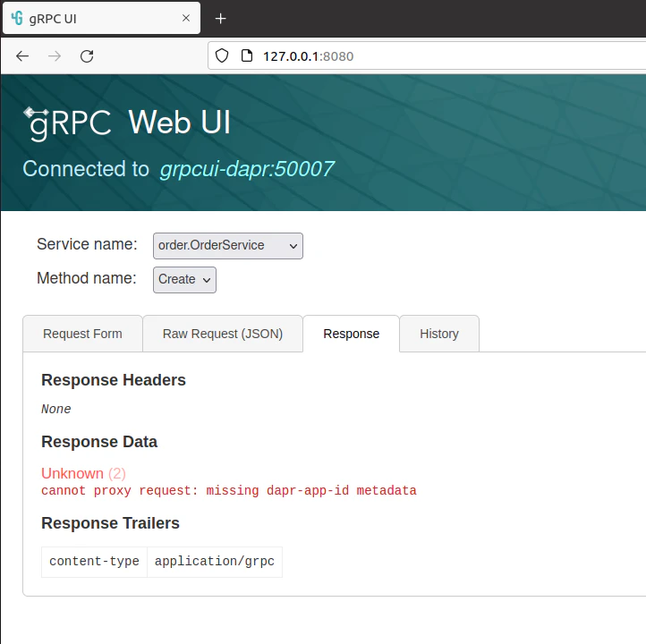Screen dimensions: 646x644
Task: Open the Service name dropdown order.OrderService
Action: (x=228, y=246)
